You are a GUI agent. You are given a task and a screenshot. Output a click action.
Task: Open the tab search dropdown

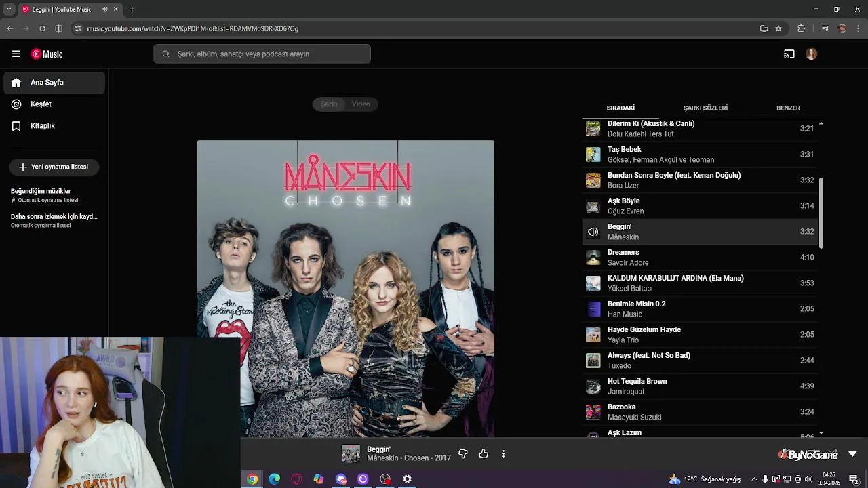click(9, 9)
